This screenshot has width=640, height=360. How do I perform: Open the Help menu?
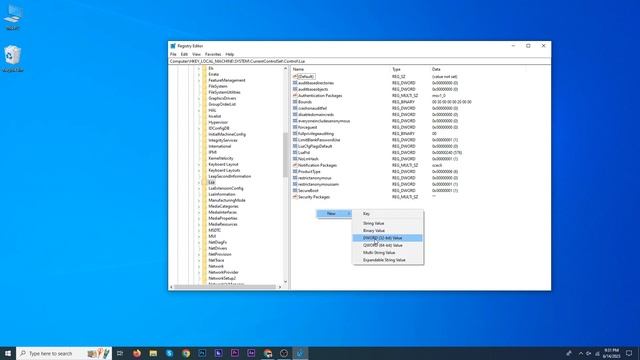click(229, 54)
